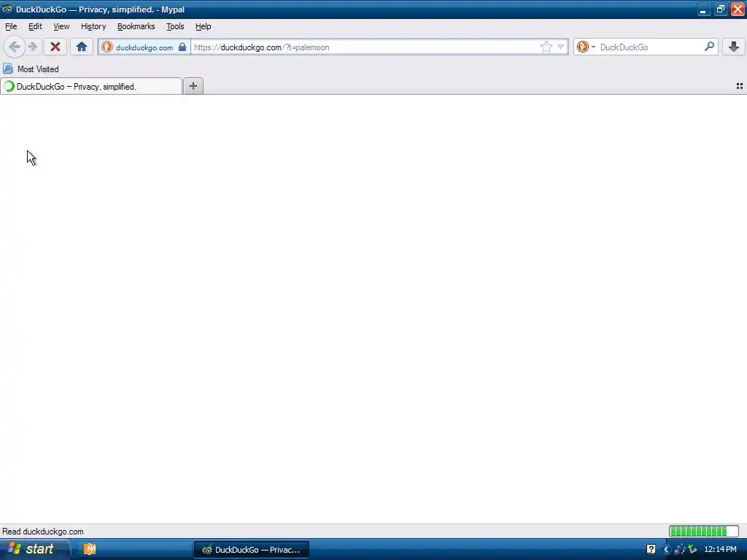This screenshot has width=747, height=560.
Task: Open the search engine selector dropdown
Action: (586, 47)
